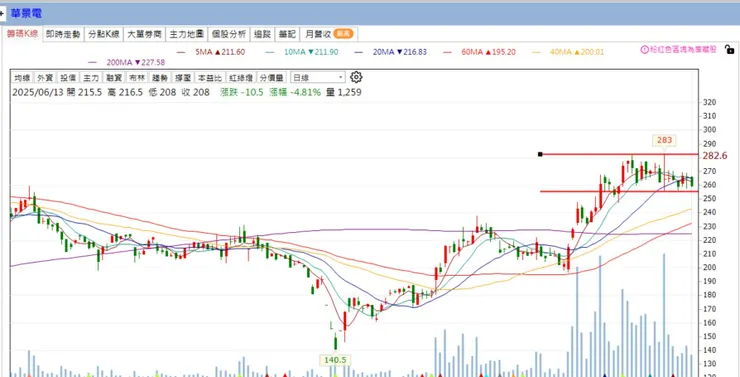Click the 華景電 stock title
The width and height of the screenshot is (740, 377).
click(25, 13)
